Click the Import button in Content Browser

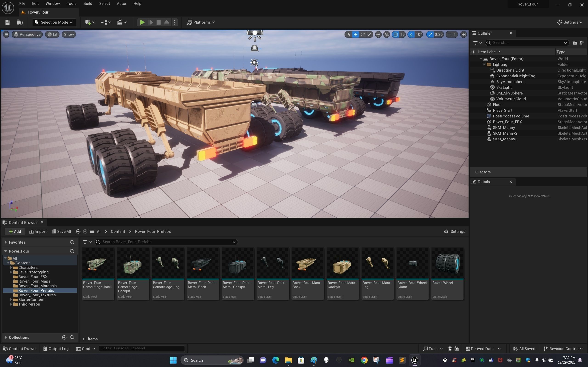(38, 232)
